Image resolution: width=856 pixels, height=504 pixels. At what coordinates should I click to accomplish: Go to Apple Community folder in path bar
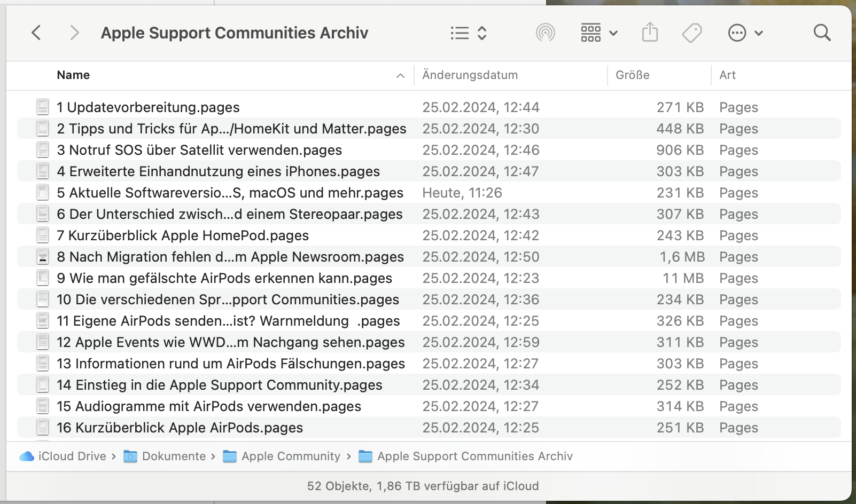pyautogui.click(x=290, y=456)
